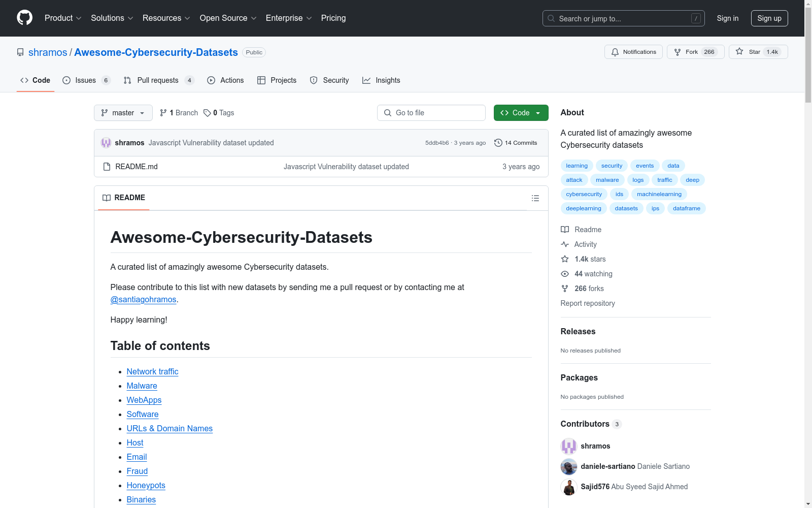Jump to the Software section
The width and height of the screenshot is (812, 508).
point(143,415)
